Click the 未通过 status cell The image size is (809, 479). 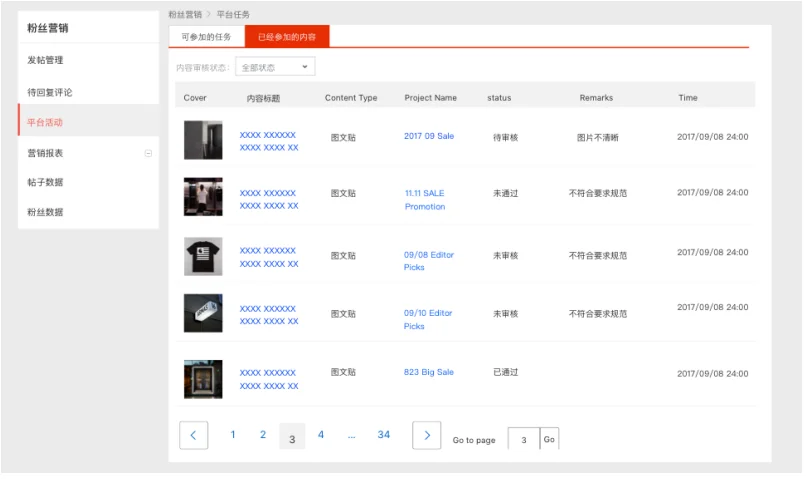pos(505,193)
